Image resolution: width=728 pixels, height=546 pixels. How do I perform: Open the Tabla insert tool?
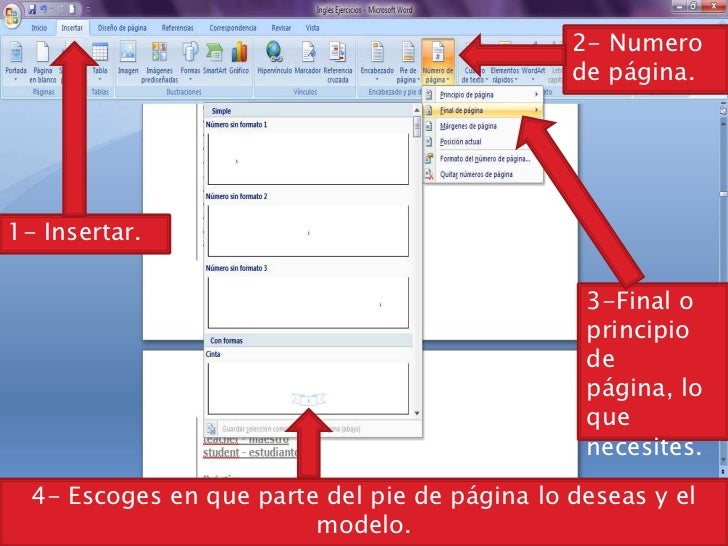click(100, 62)
